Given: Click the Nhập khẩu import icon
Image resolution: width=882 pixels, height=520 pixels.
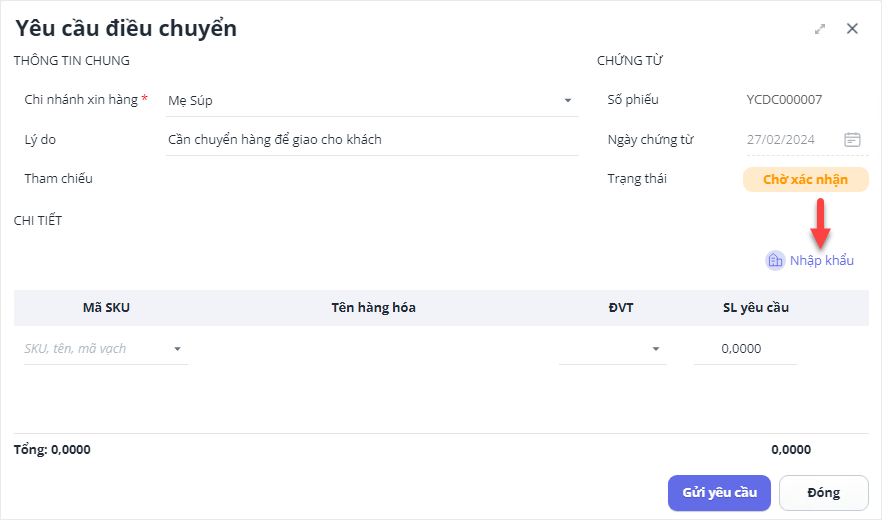Looking at the screenshot, I should point(775,260).
